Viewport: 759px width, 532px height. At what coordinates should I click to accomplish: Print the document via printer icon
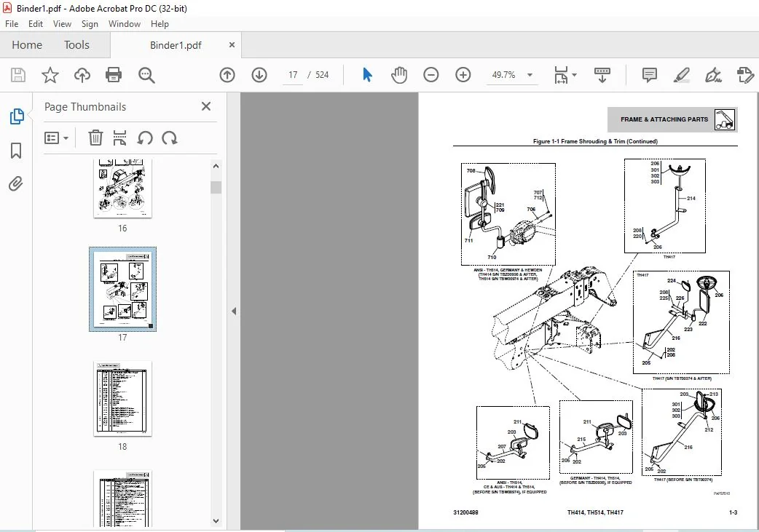114,75
